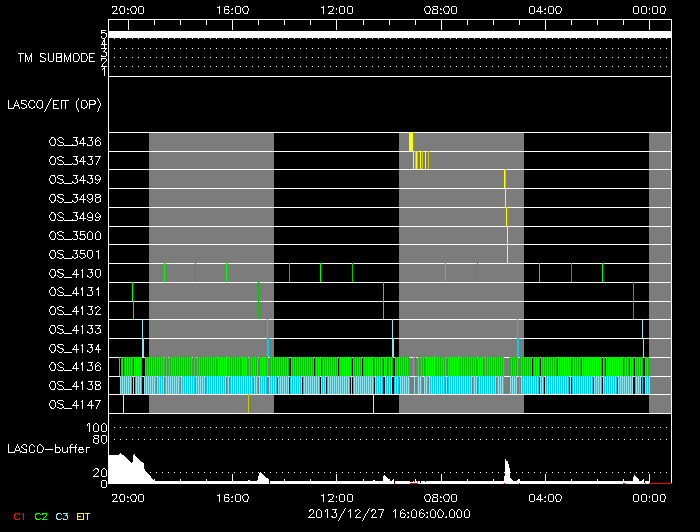The image size is (700, 532).
Task: Select the EIT legend entry
Action: tap(84, 516)
